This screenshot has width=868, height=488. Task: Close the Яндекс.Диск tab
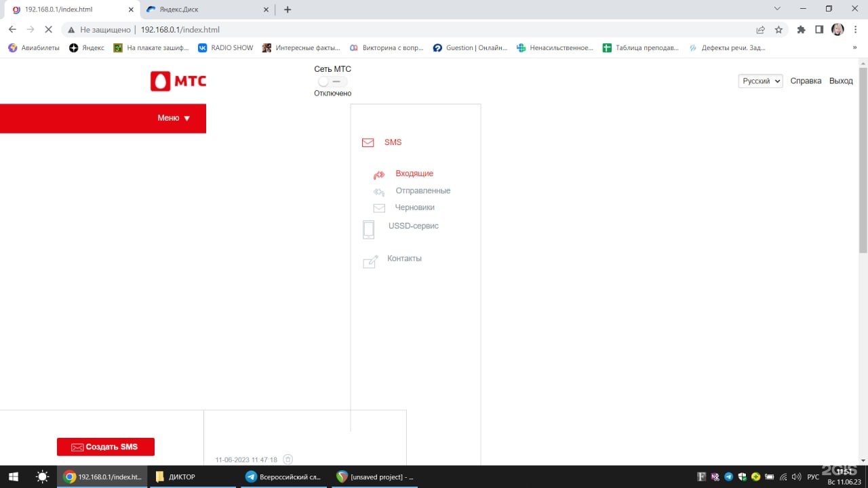coord(264,9)
